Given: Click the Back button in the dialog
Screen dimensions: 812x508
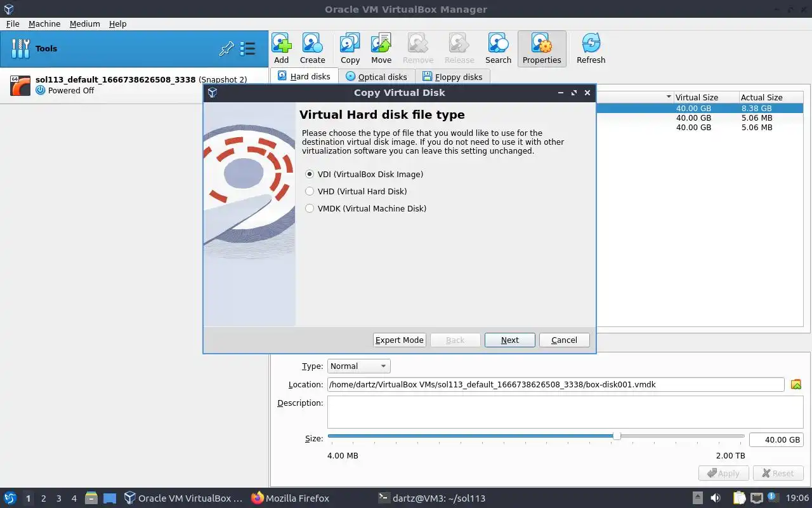Looking at the screenshot, I should pyautogui.click(x=455, y=340).
